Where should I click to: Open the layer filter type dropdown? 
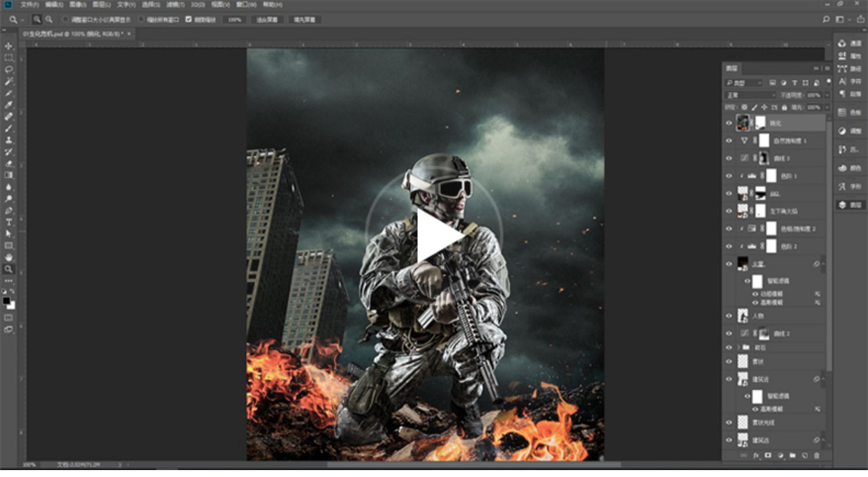[x=744, y=83]
